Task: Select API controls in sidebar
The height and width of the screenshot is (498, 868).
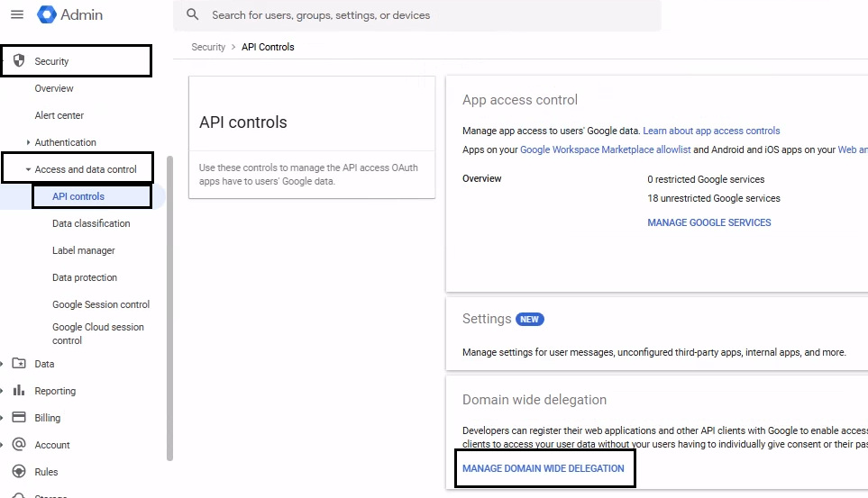Action: [78, 196]
